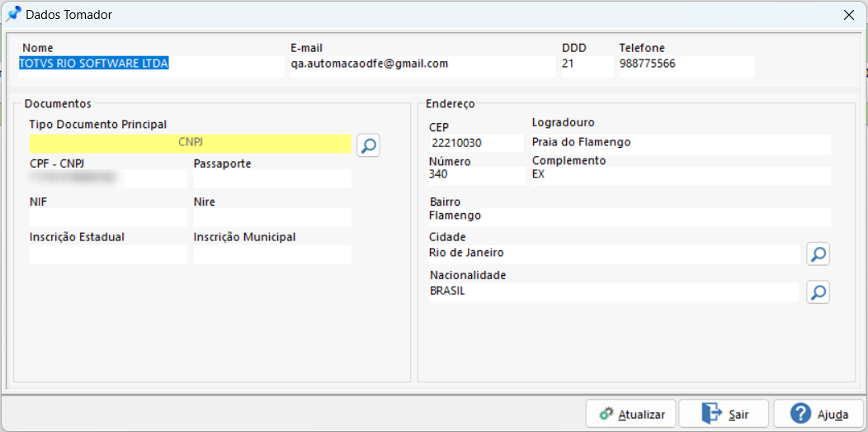Click the Telefone field 988775566
The image size is (868, 432).
click(x=687, y=66)
